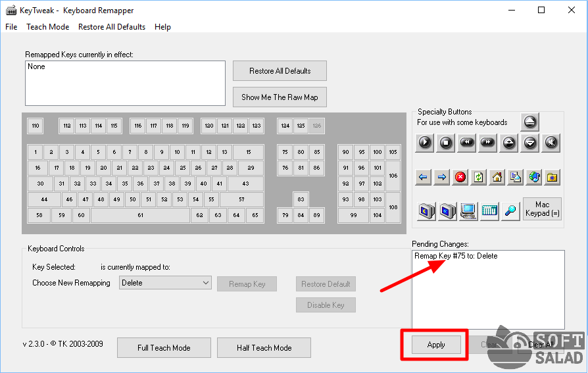Select the Mute volume specialty button
The width and height of the screenshot is (588, 373).
point(551,141)
